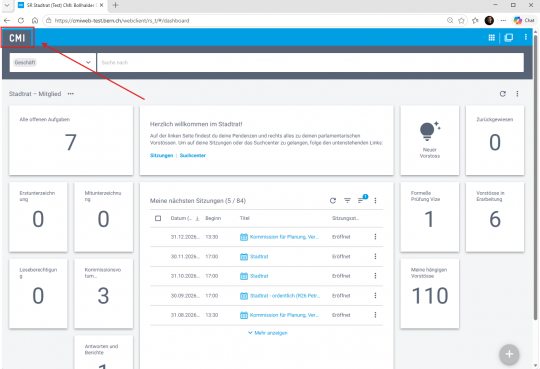
Task: Click the browser back arrow
Action: pos(7,21)
